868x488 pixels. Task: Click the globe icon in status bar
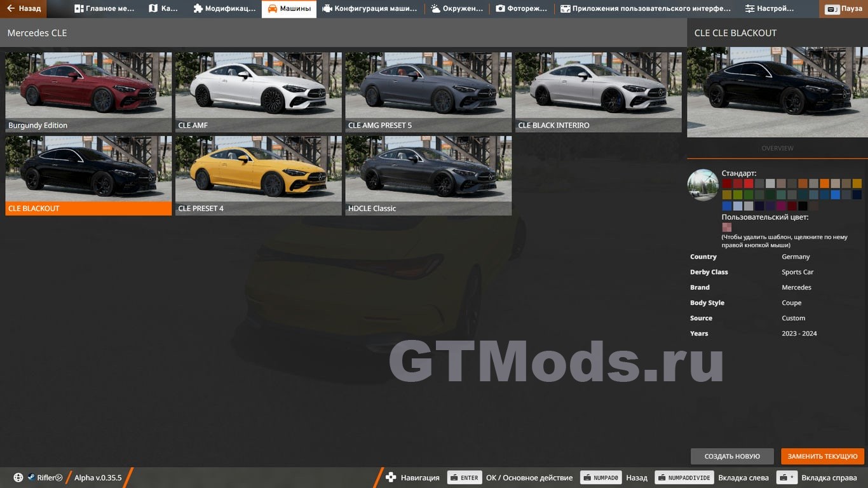(x=18, y=478)
